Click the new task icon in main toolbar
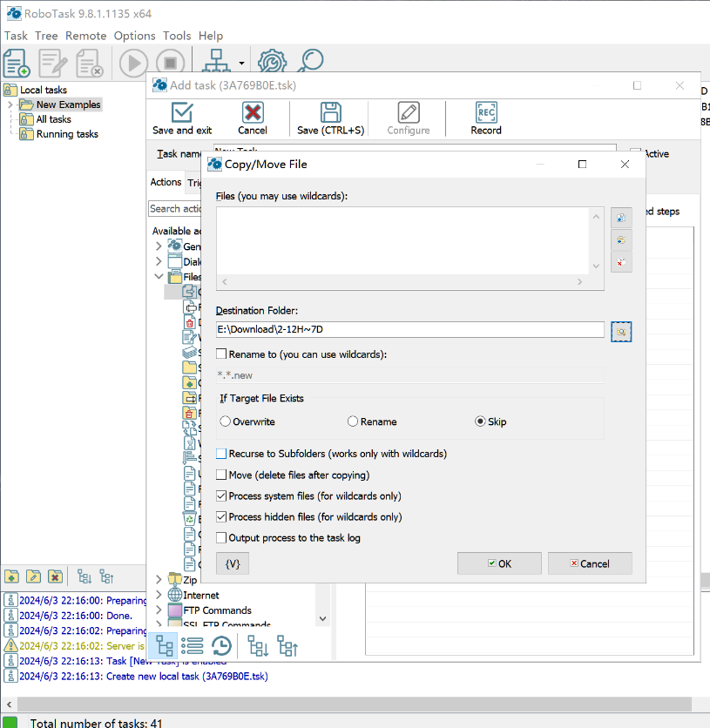The width and height of the screenshot is (710, 728). pos(17,63)
